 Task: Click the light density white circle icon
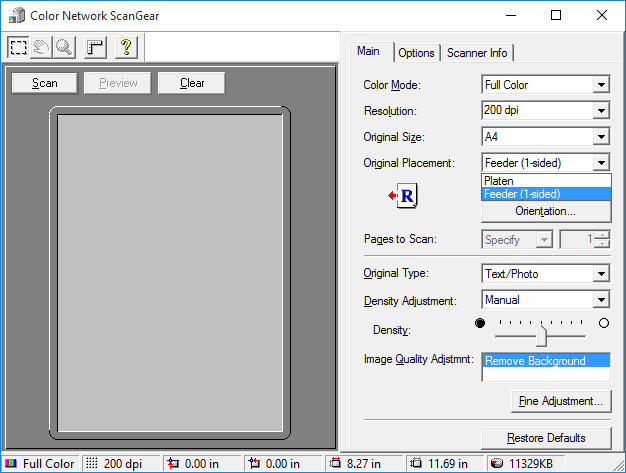pyautogui.click(x=603, y=323)
